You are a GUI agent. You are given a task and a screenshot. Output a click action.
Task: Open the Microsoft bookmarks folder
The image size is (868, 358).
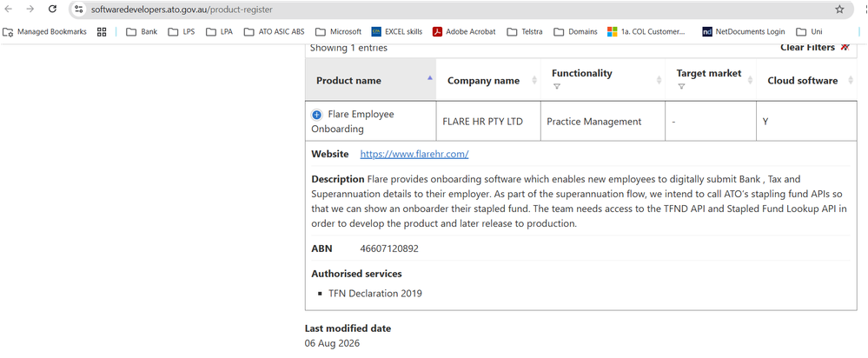click(x=338, y=31)
